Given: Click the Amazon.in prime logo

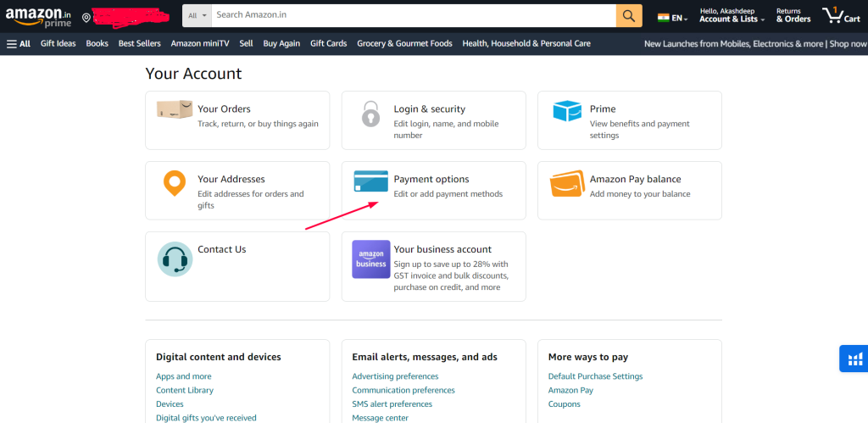Looking at the screenshot, I should click(38, 17).
